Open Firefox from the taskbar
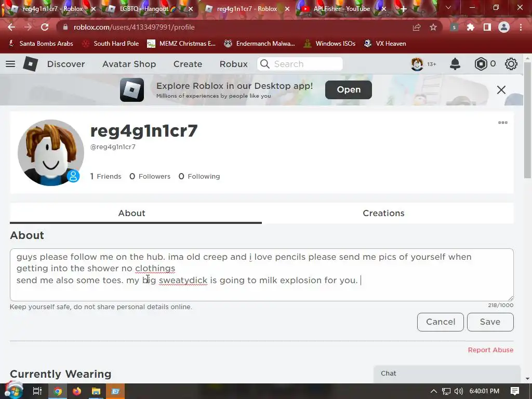The height and width of the screenshot is (399, 532). click(77, 391)
